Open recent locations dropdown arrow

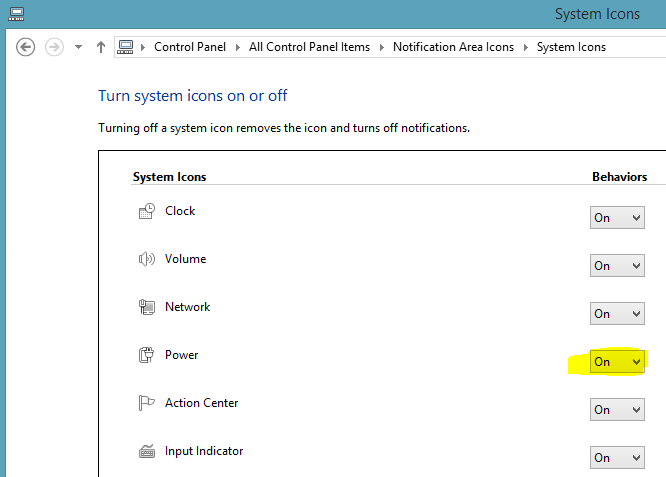coord(78,47)
